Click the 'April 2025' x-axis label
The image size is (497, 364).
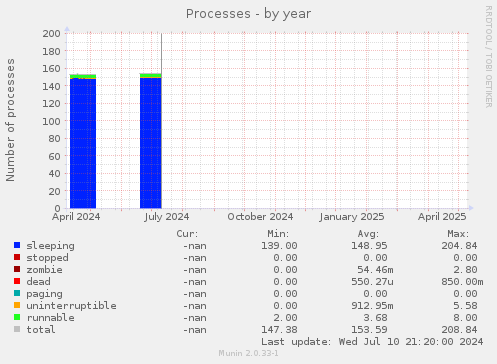(442, 217)
